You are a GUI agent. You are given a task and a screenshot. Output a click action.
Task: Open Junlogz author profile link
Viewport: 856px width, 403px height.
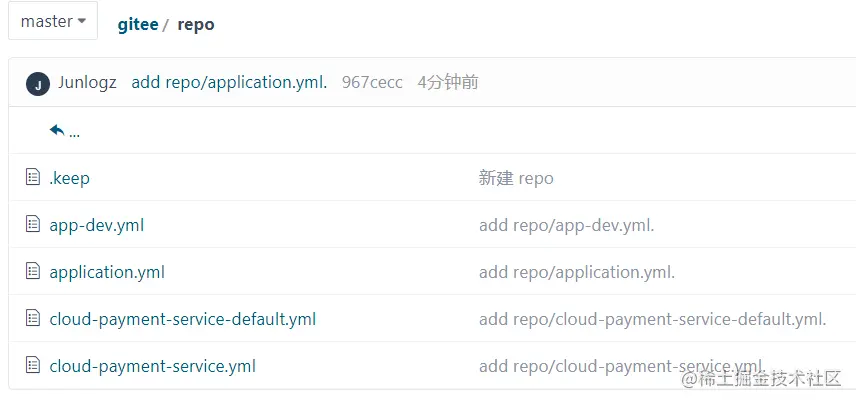87,82
